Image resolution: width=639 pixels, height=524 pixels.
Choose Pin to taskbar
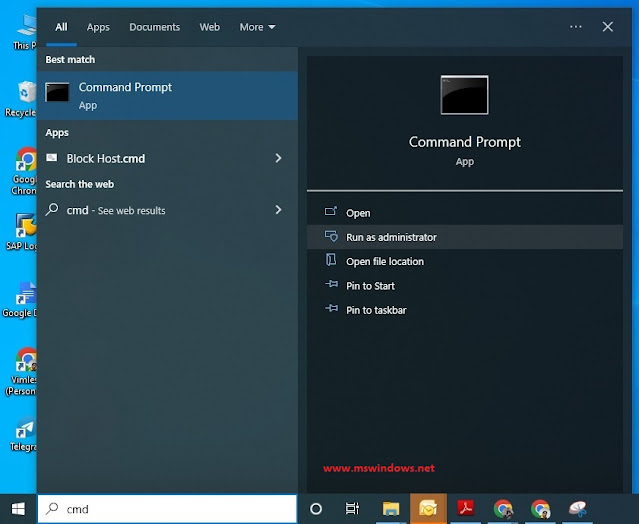pos(465,310)
